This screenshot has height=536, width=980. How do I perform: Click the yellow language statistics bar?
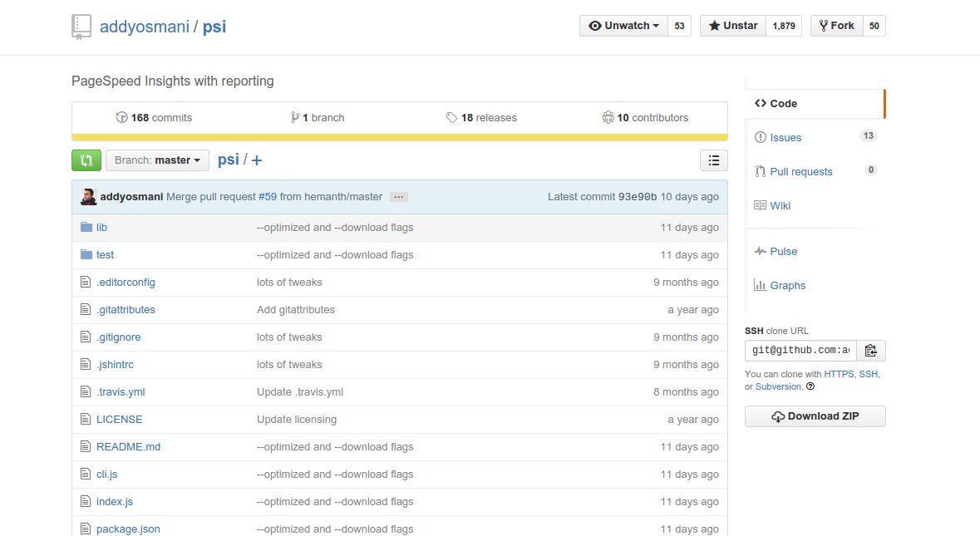click(x=399, y=137)
